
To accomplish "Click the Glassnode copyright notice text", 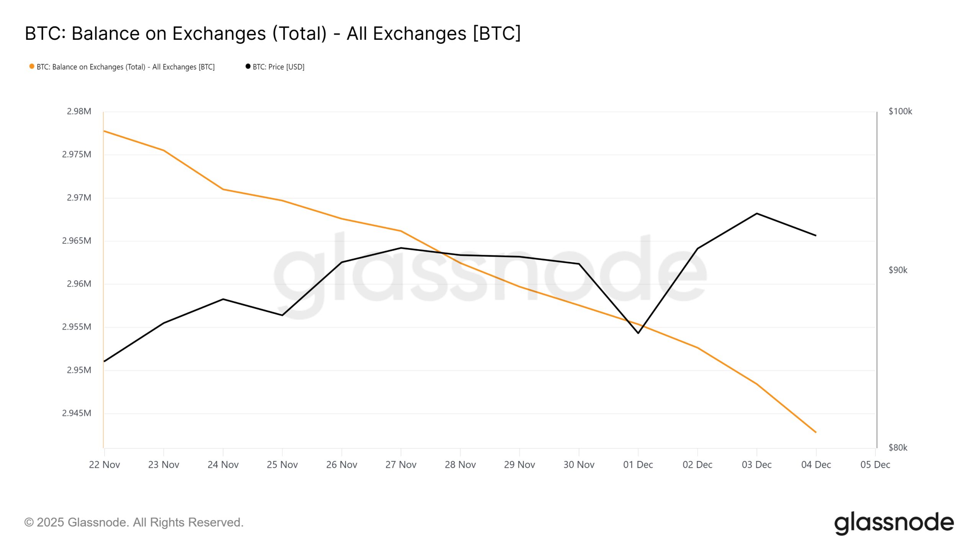I will click(134, 522).
